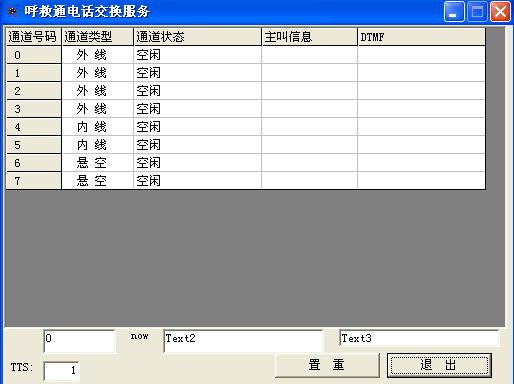Minimize the 呼救通电话交换服务 window

454,12
